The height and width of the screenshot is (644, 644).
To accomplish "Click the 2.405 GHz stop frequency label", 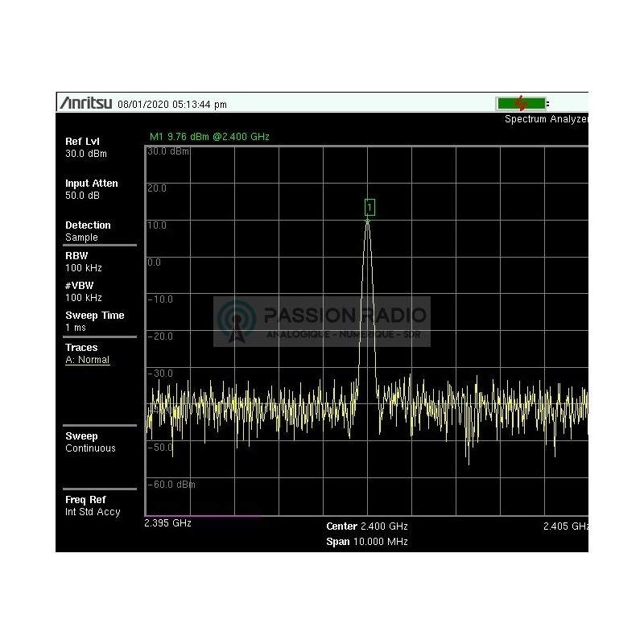I will coord(566,526).
